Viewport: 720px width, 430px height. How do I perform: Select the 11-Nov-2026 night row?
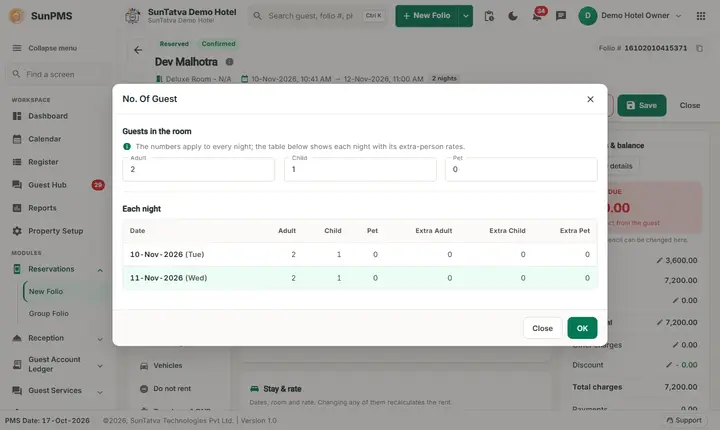pos(360,278)
